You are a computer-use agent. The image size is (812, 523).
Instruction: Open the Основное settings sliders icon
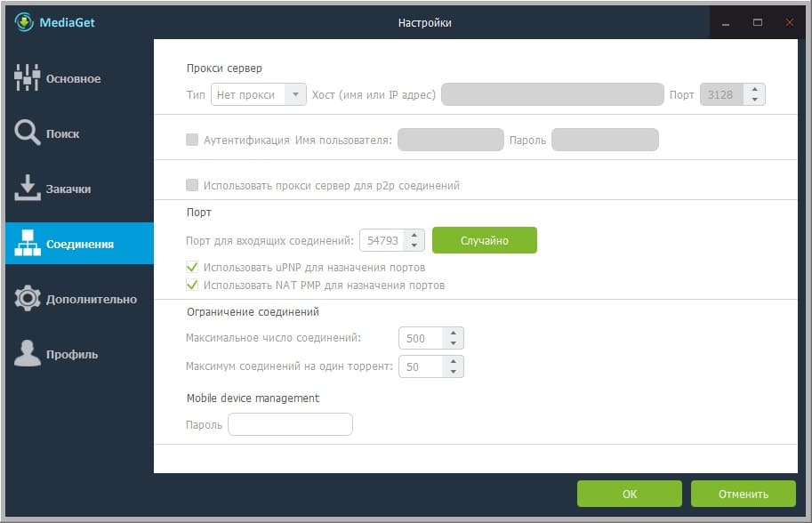[27, 77]
